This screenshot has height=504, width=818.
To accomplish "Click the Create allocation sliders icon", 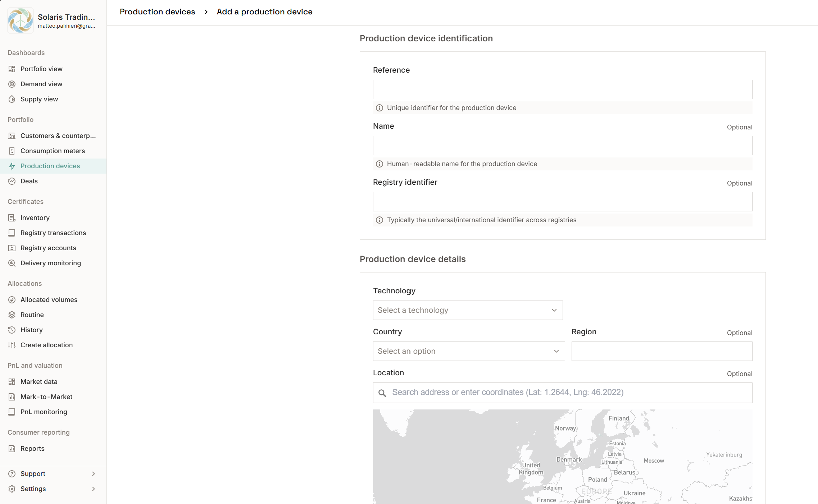I will [12, 345].
